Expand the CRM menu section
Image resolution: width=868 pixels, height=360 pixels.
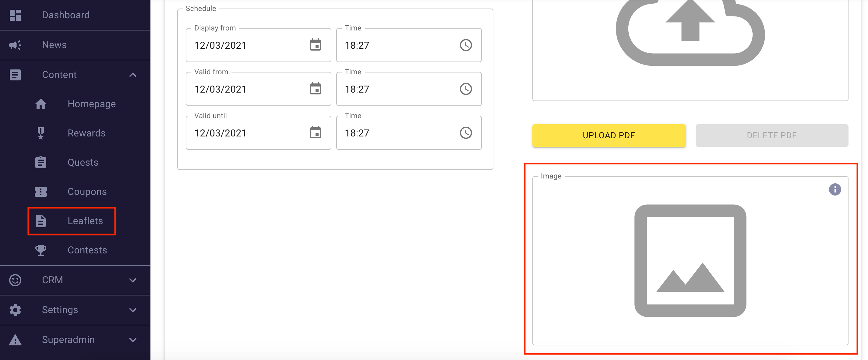(x=133, y=280)
